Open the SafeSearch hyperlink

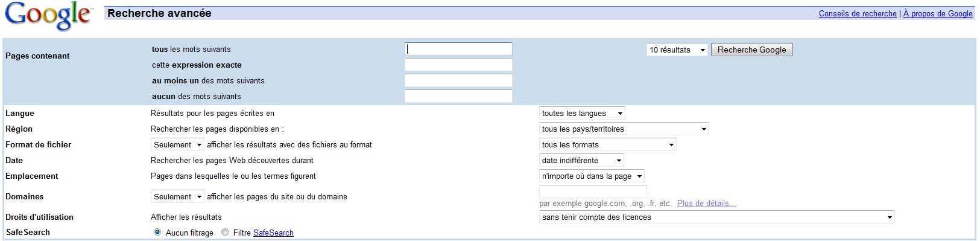coord(273,233)
